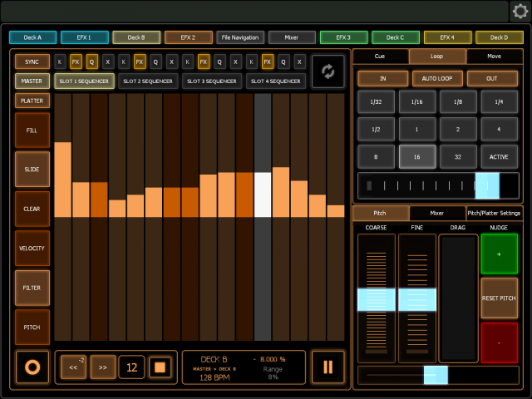Viewport: 532px width, 399px height.
Task: Enable the AUTO LOOP toggle
Action: click(437, 78)
